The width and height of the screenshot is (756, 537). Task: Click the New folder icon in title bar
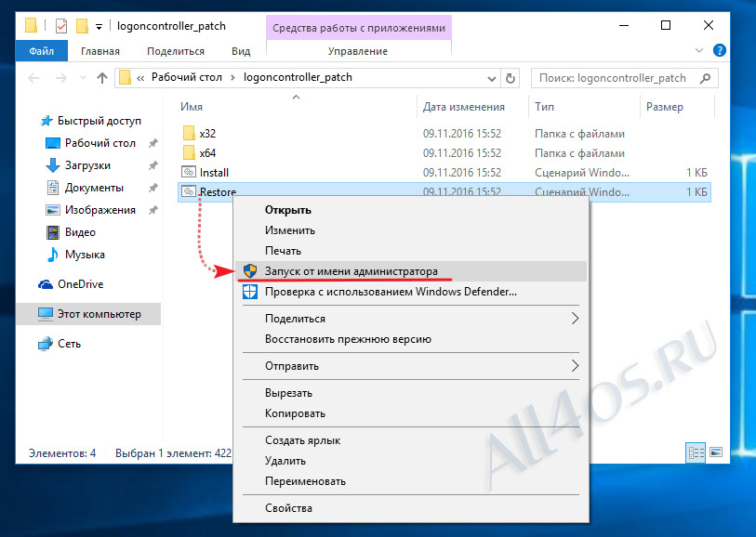83,25
